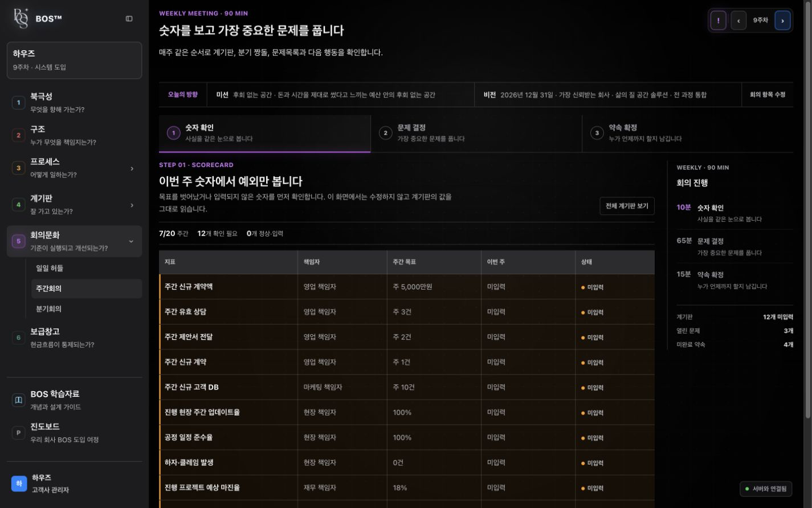This screenshot has height=508, width=812.
Task: Click the 진도보드 P icon
Action: point(18,433)
